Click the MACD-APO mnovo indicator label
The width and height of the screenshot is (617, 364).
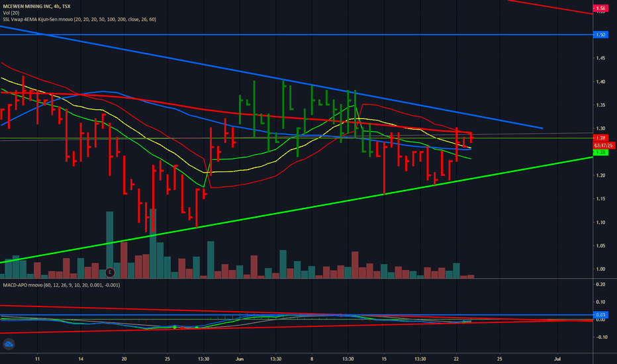[x=62, y=285]
